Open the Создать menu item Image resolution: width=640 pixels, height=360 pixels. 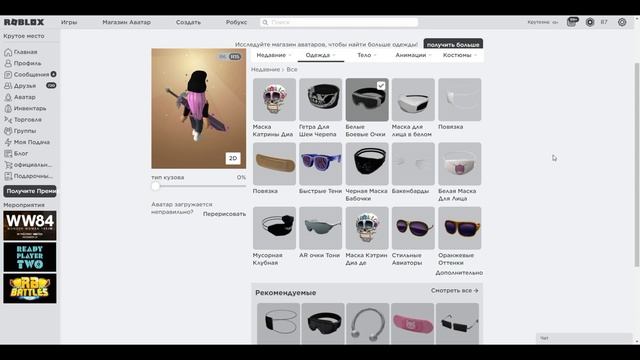coord(188,22)
